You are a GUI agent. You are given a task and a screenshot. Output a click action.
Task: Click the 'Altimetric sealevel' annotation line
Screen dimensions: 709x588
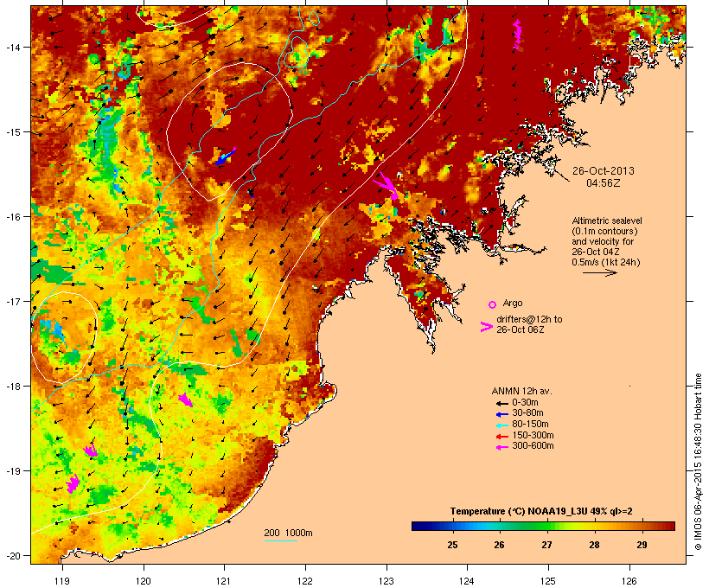[x=607, y=220]
